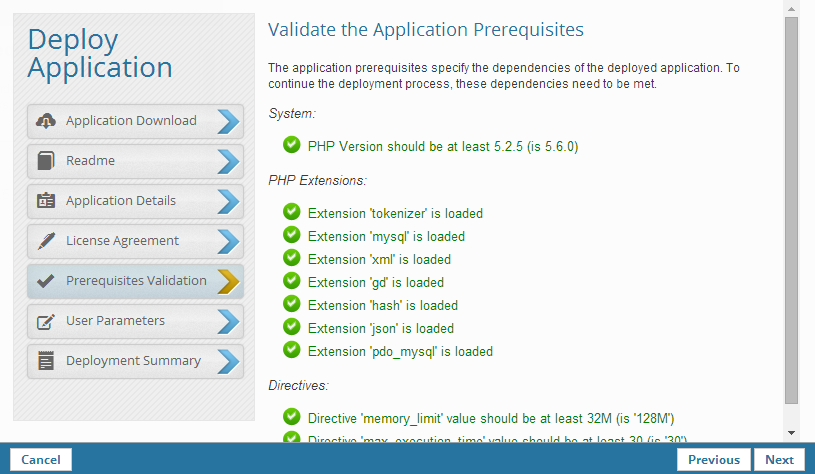
Task: Click the scrollbar down arrow
Action: point(791,433)
